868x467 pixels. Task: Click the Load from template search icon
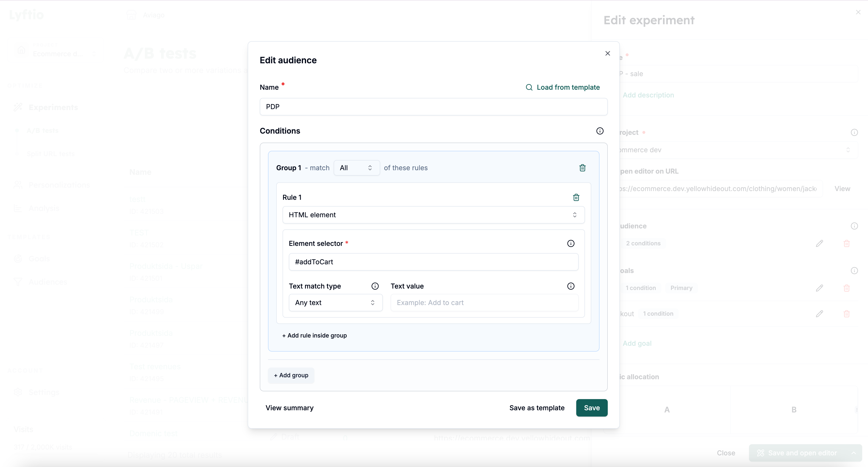click(x=529, y=87)
